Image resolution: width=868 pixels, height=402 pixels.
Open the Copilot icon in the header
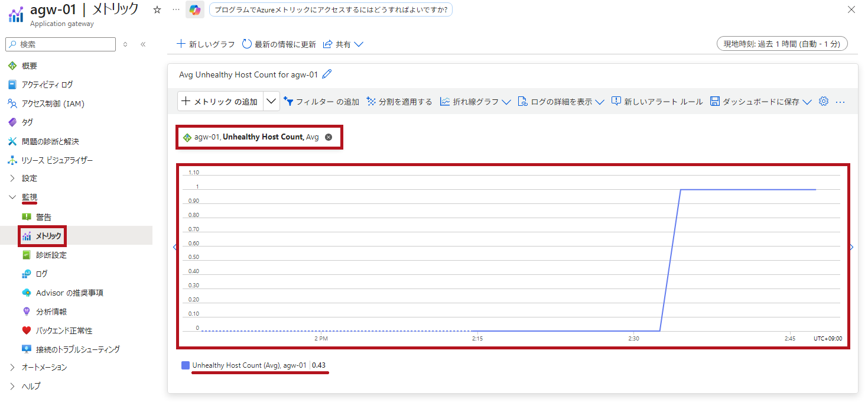coord(195,10)
